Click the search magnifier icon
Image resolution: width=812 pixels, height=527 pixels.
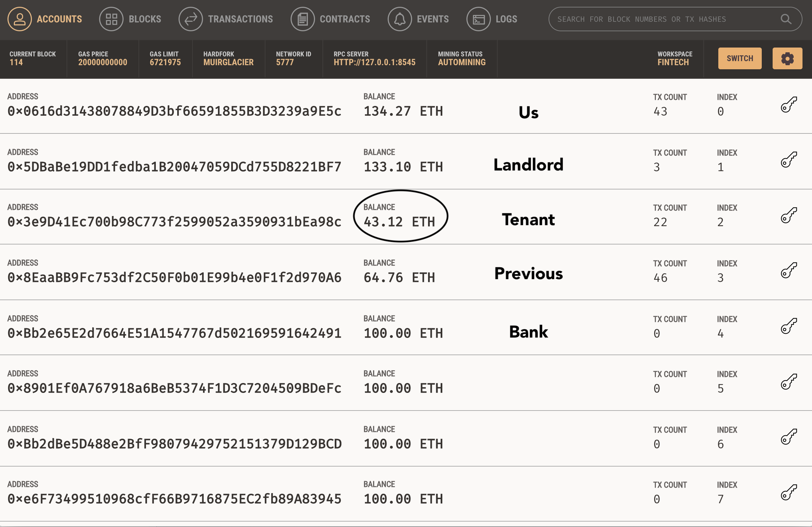(x=786, y=19)
